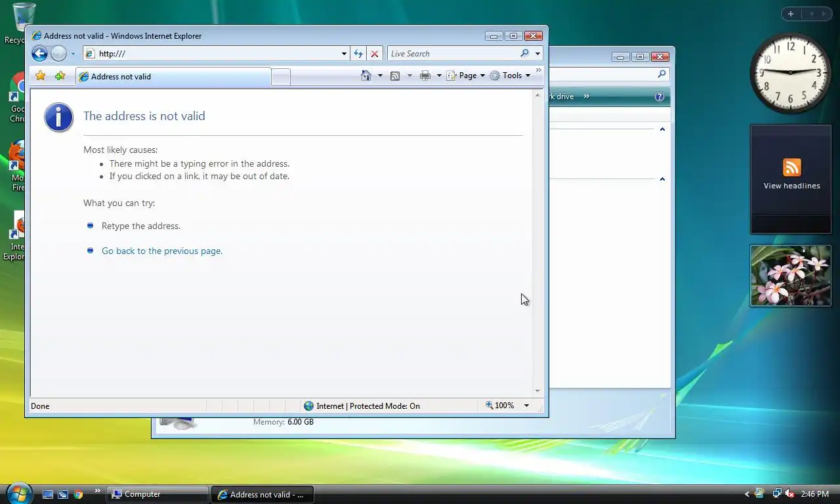Click the Search magnifier icon
Screen dimensions: 840x504
[x=524, y=53]
